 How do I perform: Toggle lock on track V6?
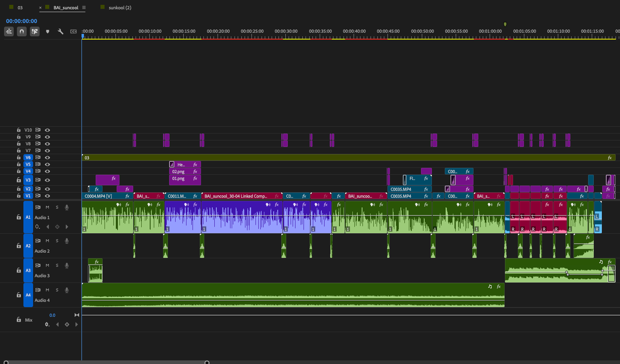point(19,157)
